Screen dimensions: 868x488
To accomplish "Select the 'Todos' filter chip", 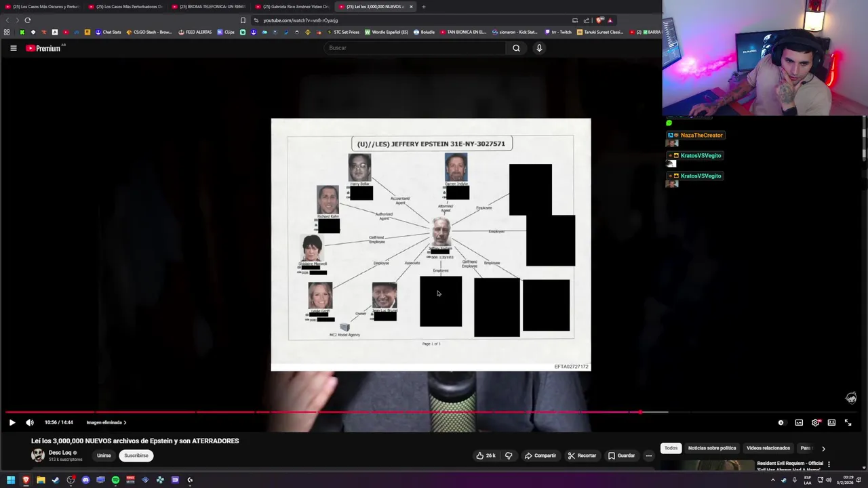I will click(x=671, y=448).
